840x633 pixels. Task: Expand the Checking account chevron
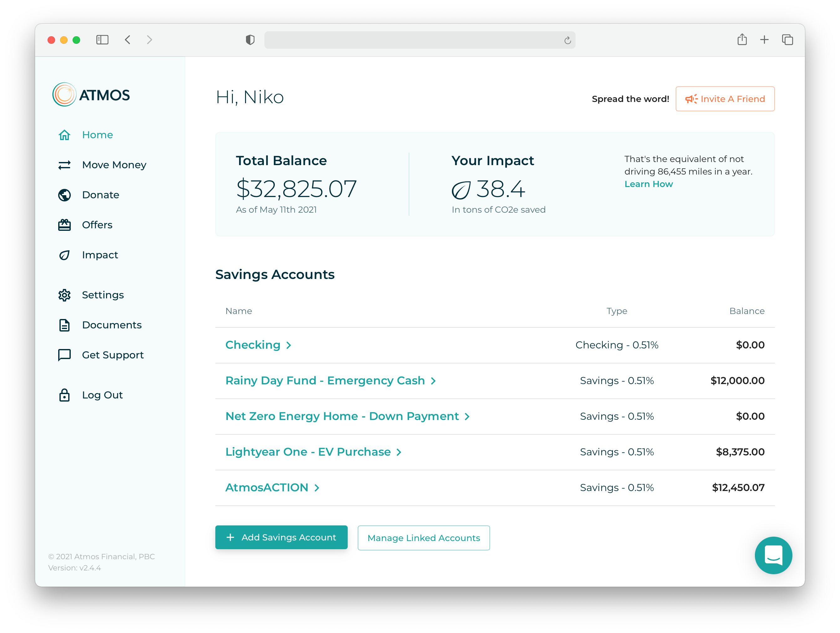(289, 345)
